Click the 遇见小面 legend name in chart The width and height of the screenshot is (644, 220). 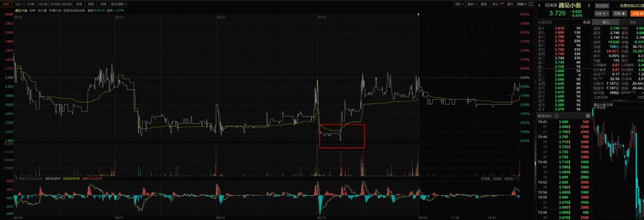point(21,10)
